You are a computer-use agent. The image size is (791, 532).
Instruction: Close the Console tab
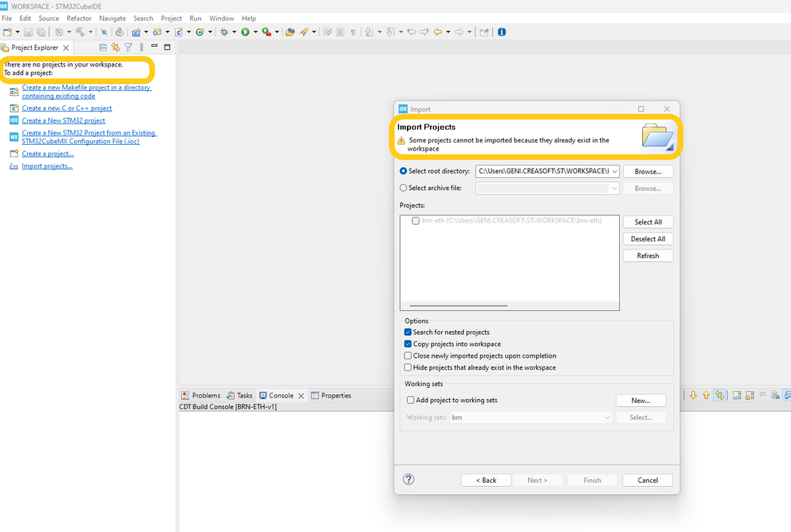pos(301,396)
